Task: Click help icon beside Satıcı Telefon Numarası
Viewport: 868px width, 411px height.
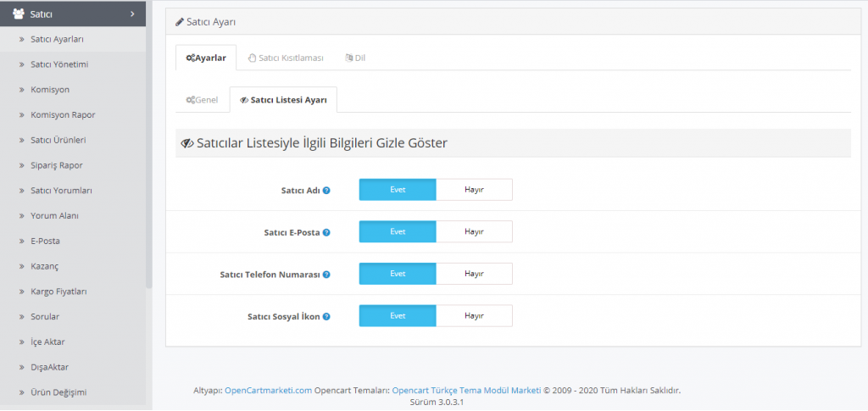Action: (326, 275)
